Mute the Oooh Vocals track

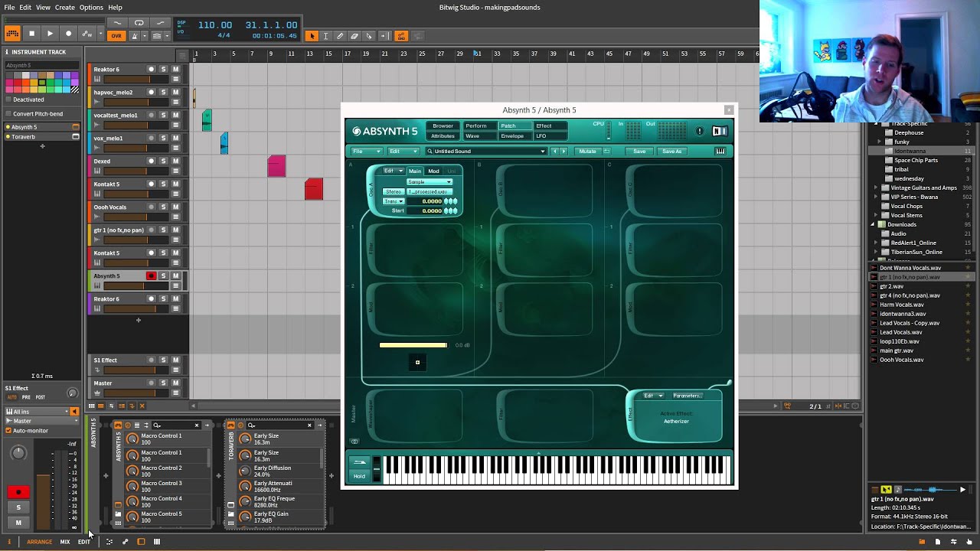click(175, 207)
